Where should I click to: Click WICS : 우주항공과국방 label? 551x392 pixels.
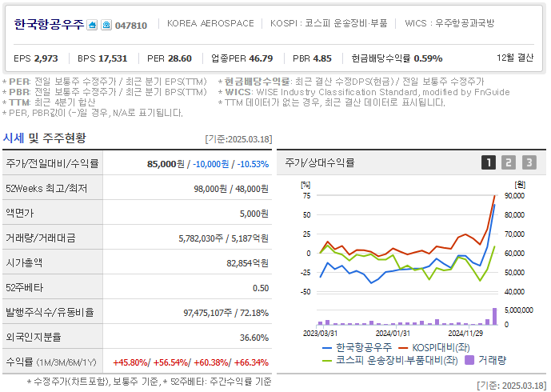(449, 23)
